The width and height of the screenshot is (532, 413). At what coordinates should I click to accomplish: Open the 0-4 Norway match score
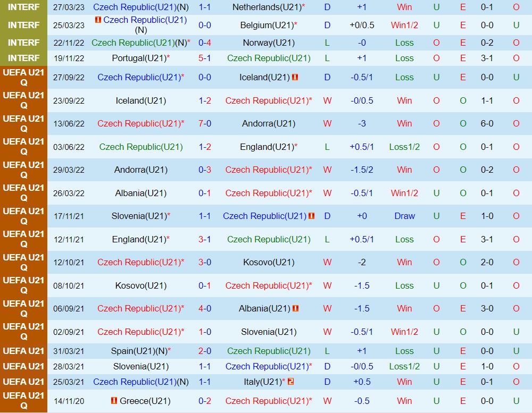pos(205,43)
